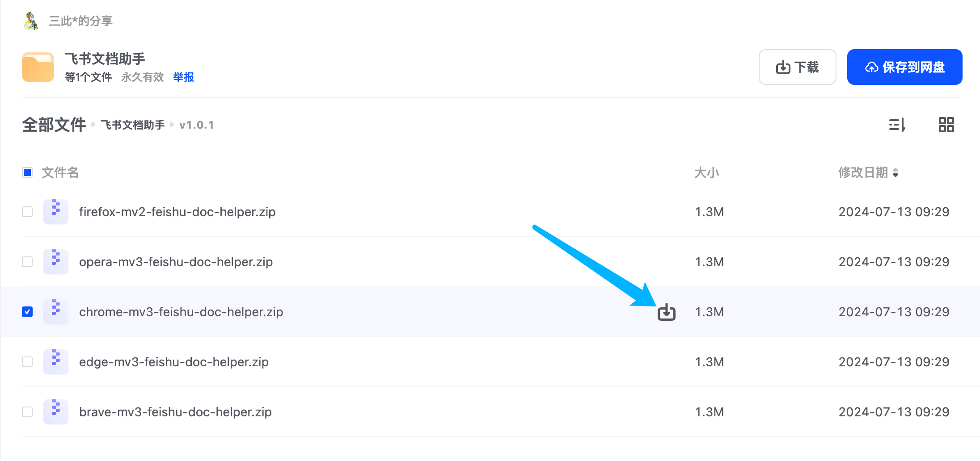Image resolution: width=980 pixels, height=461 pixels.
Task: Toggle the select-all checkbox beside 文件名
Action: [27, 172]
